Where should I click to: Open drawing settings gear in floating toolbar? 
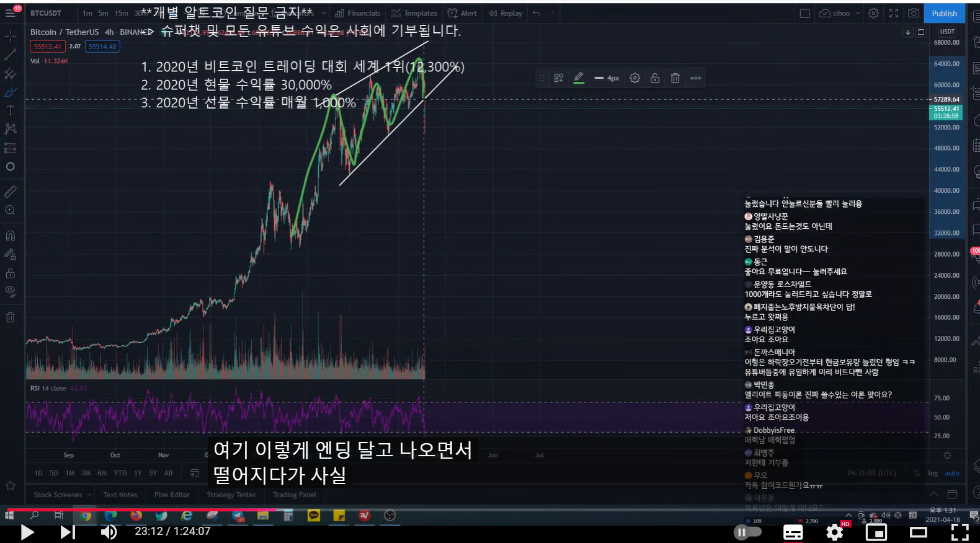635,78
